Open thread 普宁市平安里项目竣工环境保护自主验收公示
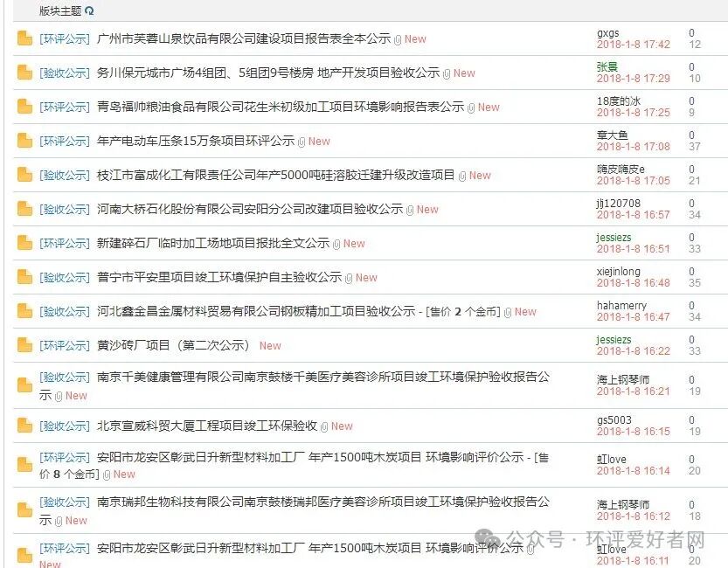Viewport: 728px width, 568px height. (x=219, y=277)
